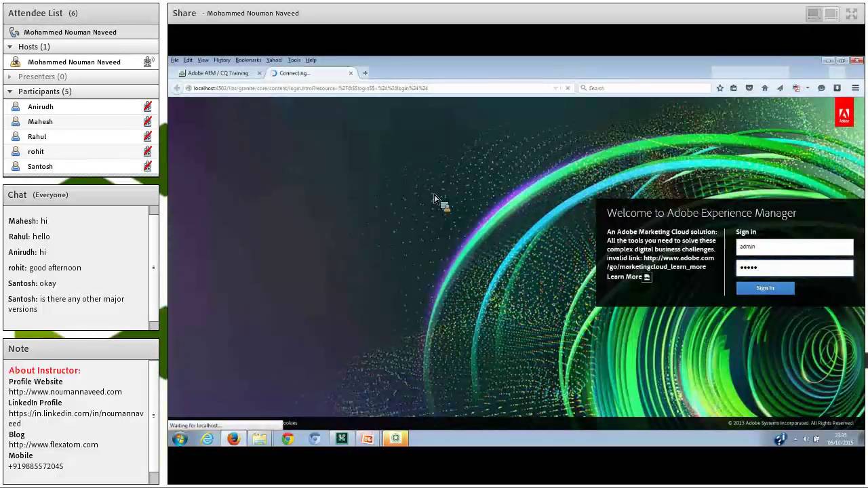
Task: Click the username field containing admin
Action: coord(794,247)
